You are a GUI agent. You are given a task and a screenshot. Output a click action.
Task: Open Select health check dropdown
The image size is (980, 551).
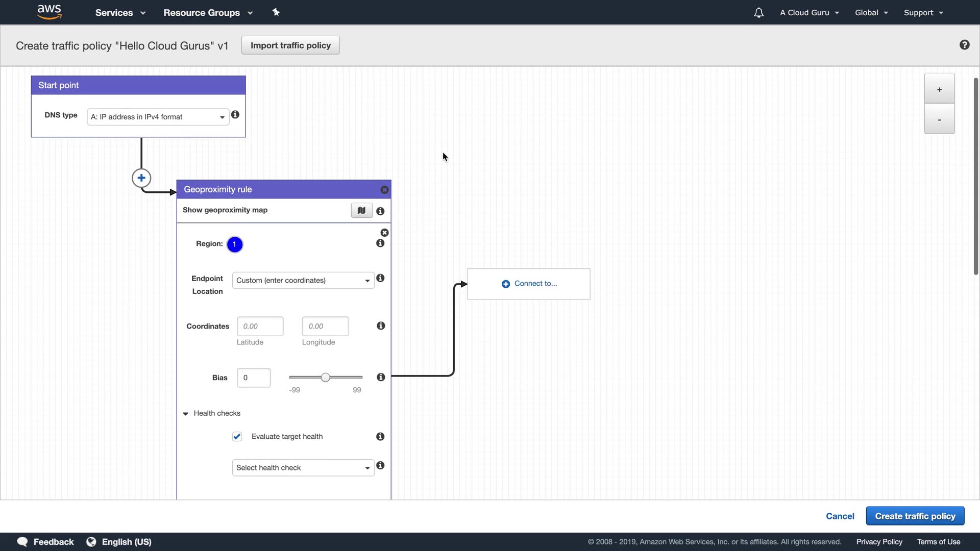pyautogui.click(x=303, y=468)
